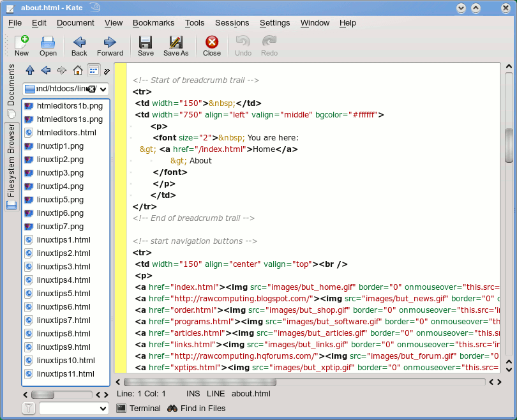Close the document with red Close icon
Image resolution: width=517 pixels, height=420 pixels.
click(x=211, y=46)
